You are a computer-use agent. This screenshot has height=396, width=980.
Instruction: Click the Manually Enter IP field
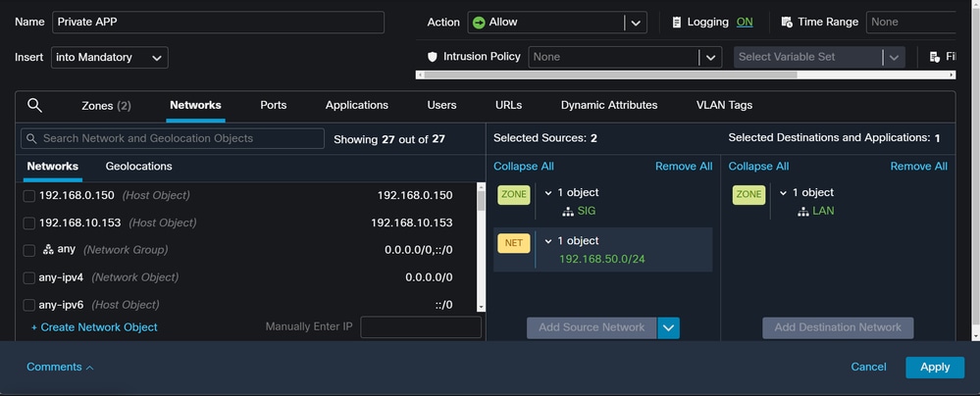point(421,327)
